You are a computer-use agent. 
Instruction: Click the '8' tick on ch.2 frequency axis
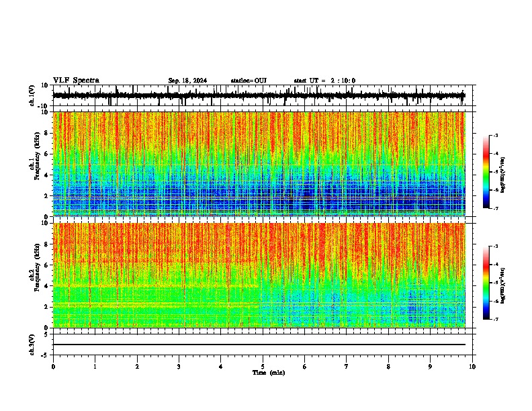46,244
